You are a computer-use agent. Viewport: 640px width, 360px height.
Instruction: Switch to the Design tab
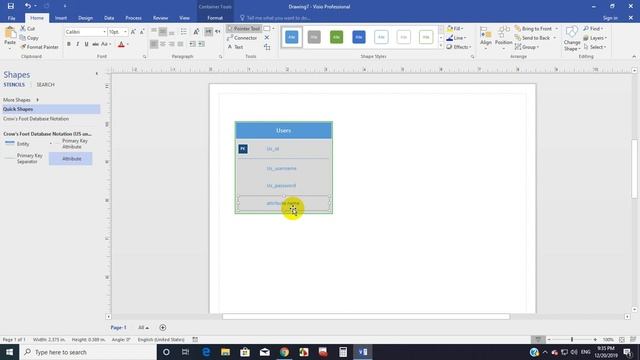tap(85, 18)
